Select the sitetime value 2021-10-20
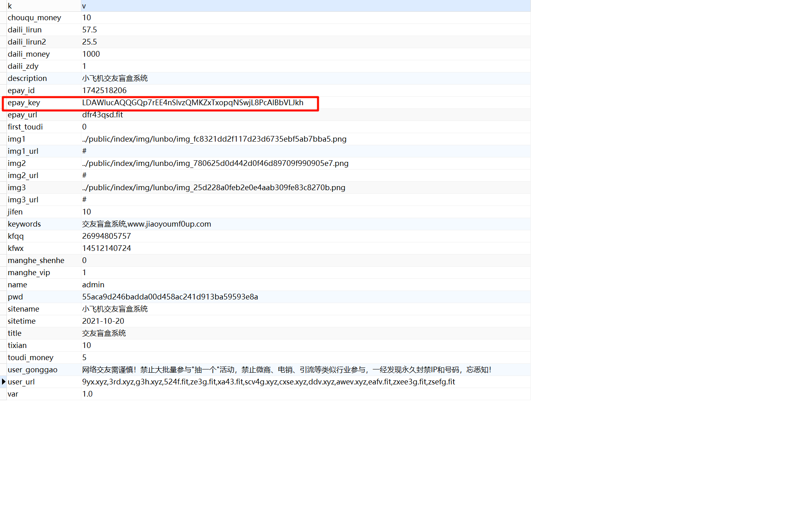 tap(103, 321)
